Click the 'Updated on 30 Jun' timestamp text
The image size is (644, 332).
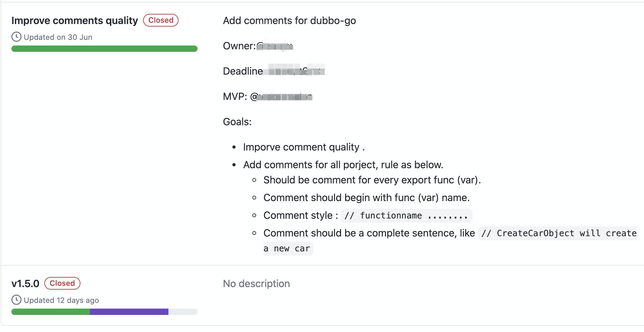coord(58,37)
